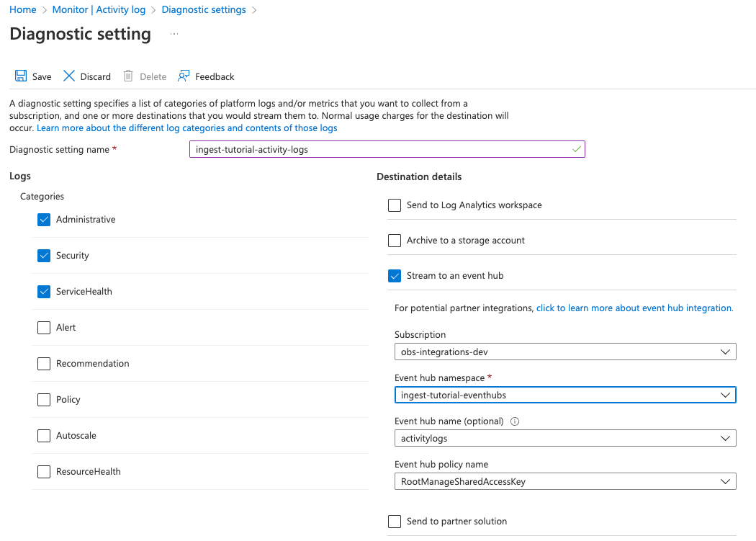Screen dimensions: 756x541
Task: Click the Save icon on the toolbar
Action: pyautogui.click(x=21, y=76)
